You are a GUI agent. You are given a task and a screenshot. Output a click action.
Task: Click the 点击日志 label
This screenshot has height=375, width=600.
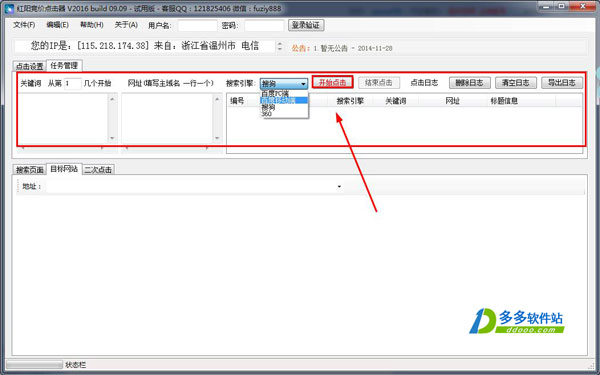click(x=424, y=82)
